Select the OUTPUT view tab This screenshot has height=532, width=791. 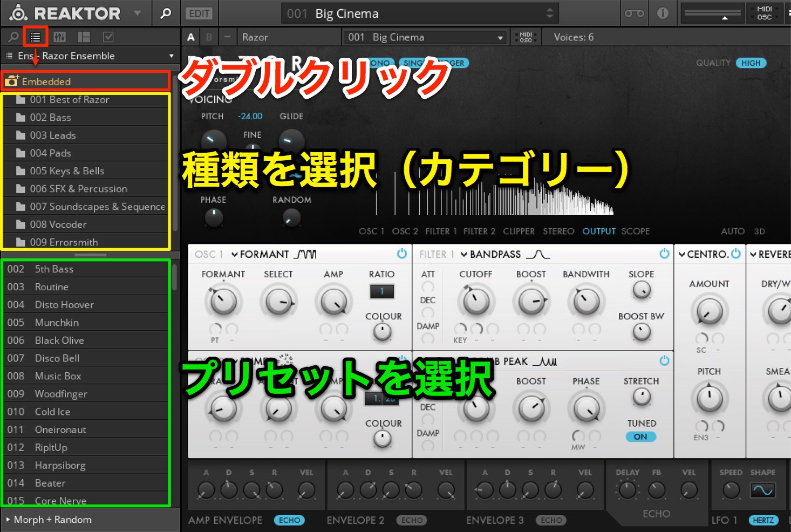coord(599,231)
